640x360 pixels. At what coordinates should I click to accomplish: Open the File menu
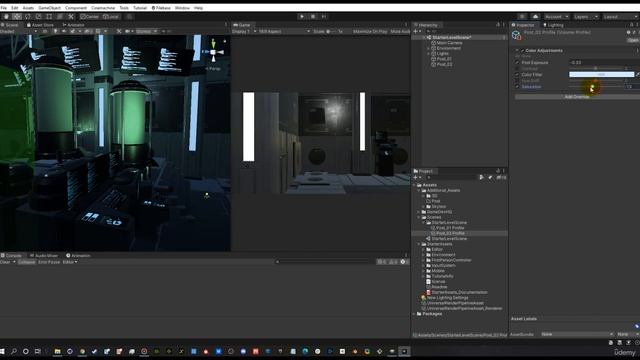click(x=4, y=8)
